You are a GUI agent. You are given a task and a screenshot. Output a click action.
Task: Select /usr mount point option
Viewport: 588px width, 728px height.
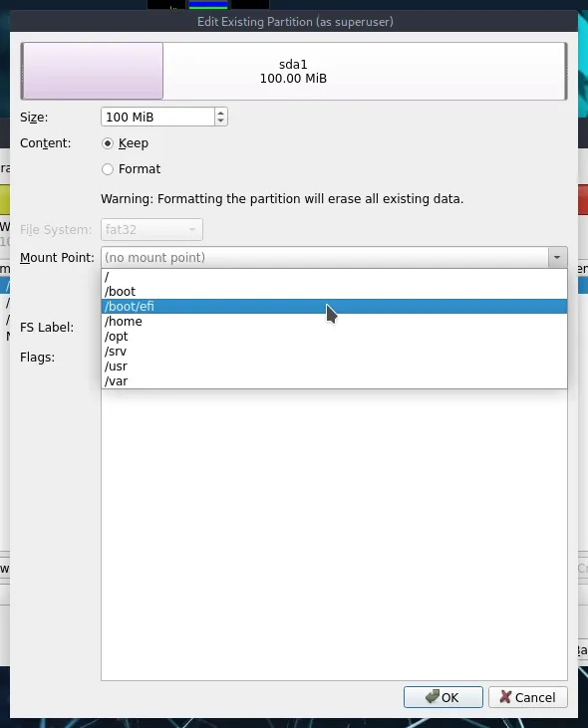click(x=335, y=365)
